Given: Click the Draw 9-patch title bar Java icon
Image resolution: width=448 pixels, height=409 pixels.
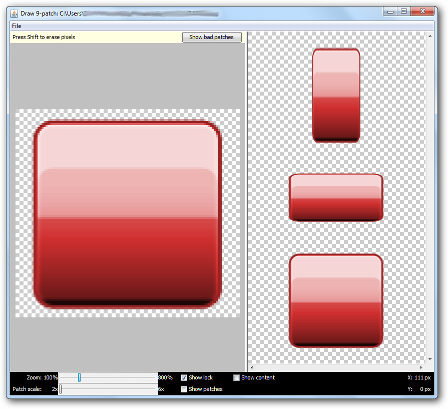Looking at the screenshot, I should tap(14, 14).
